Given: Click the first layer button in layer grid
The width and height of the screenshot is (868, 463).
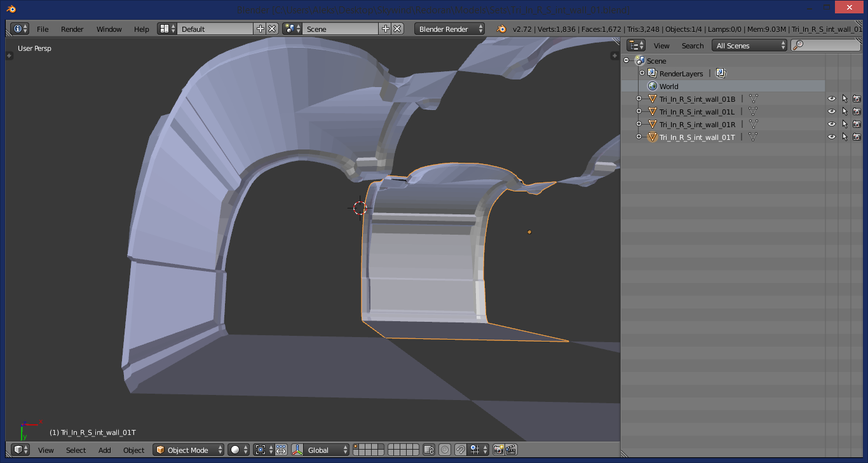Looking at the screenshot, I should click(356, 446).
